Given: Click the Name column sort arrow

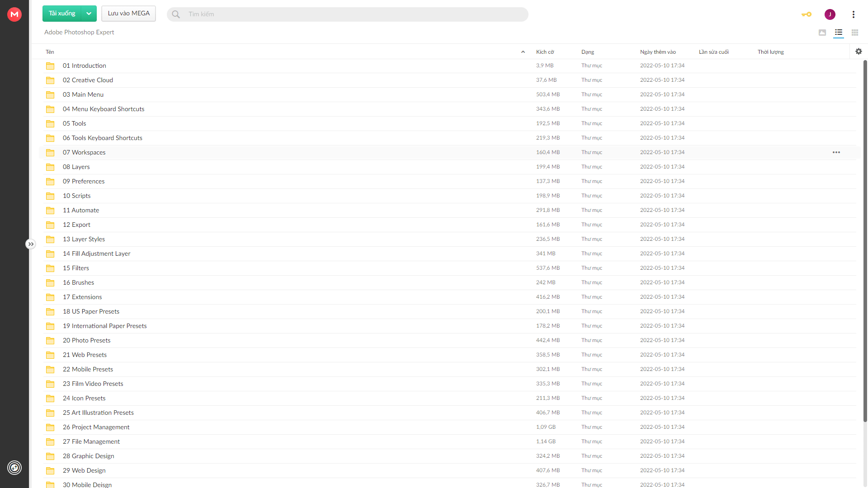Looking at the screenshot, I should 523,52.
